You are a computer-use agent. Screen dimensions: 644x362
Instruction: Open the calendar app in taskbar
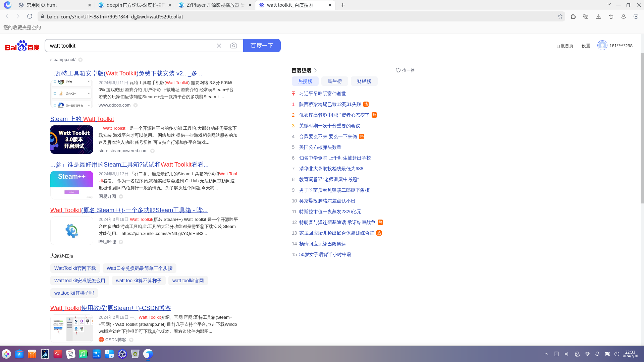pos(70,354)
